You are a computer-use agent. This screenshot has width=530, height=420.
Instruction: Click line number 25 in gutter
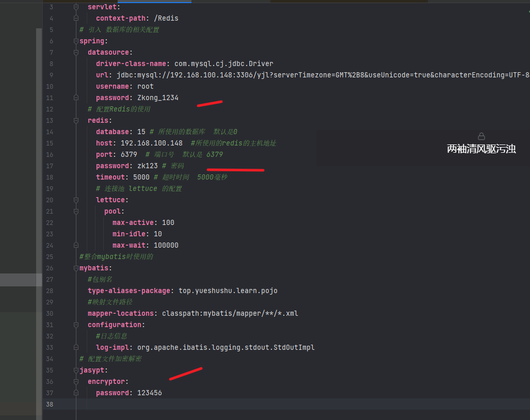point(50,257)
